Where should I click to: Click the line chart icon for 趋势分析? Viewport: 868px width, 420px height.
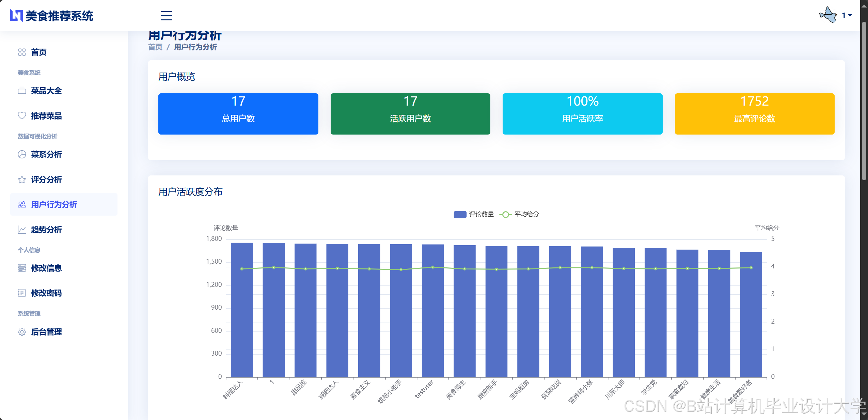(22, 230)
